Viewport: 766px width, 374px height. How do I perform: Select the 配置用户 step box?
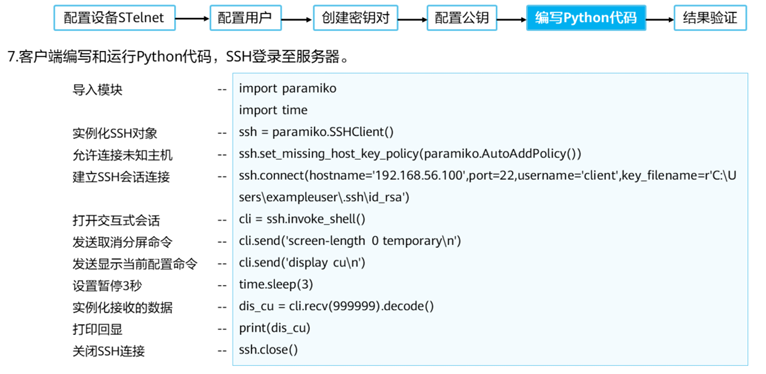point(246,19)
